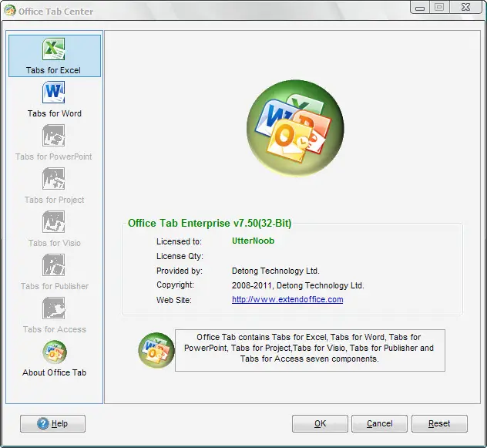Click the Office Tab Enterprise v7.50(32-Bit) heading

click(210, 223)
